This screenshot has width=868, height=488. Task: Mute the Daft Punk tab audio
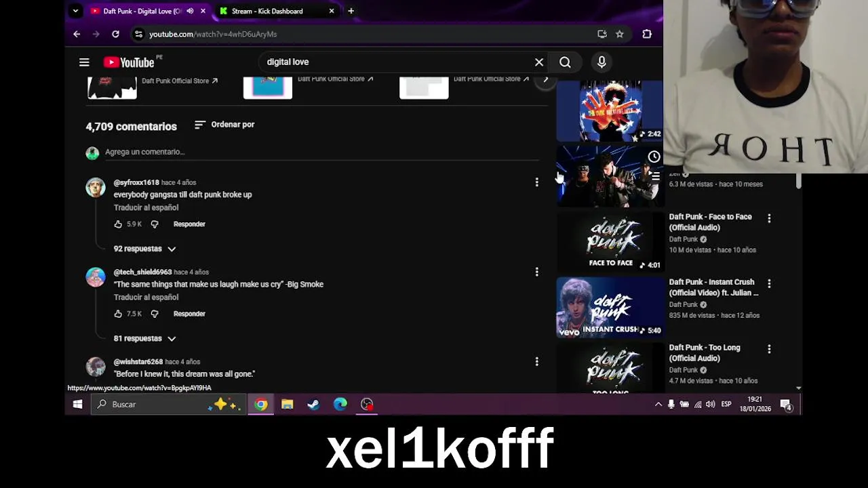(190, 11)
